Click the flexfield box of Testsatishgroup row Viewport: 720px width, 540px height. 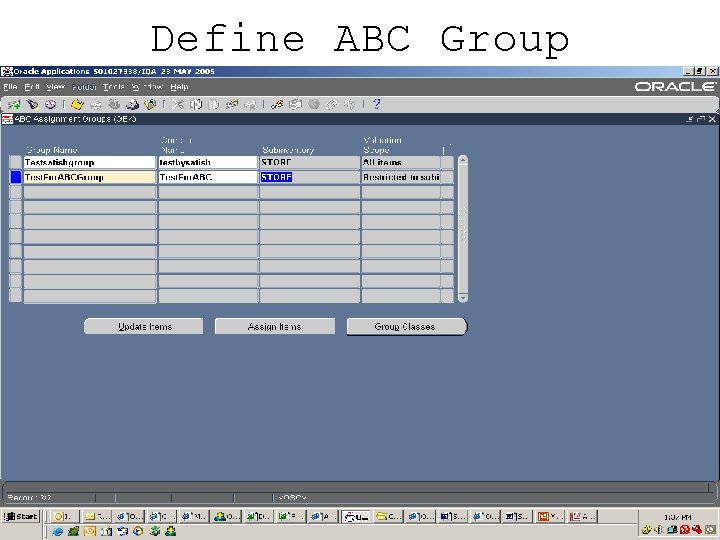click(447, 162)
